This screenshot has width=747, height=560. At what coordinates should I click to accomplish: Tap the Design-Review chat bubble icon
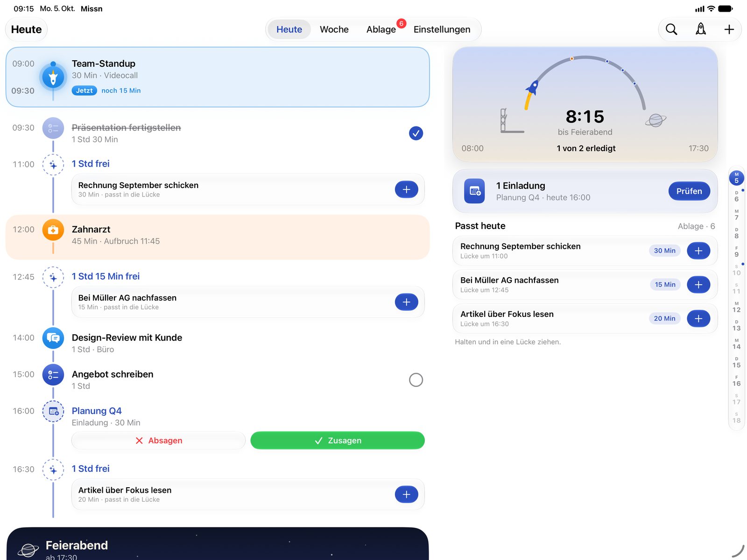pyautogui.click(x=53, y=338)
